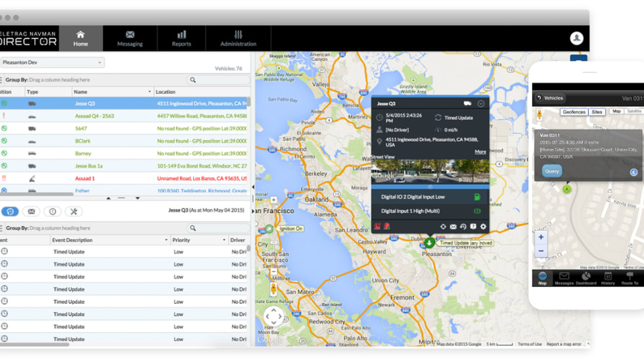This screenshot has height=363, width=644.
Task: Click the maintenance wrench tools icon
Action: (74, 211)
